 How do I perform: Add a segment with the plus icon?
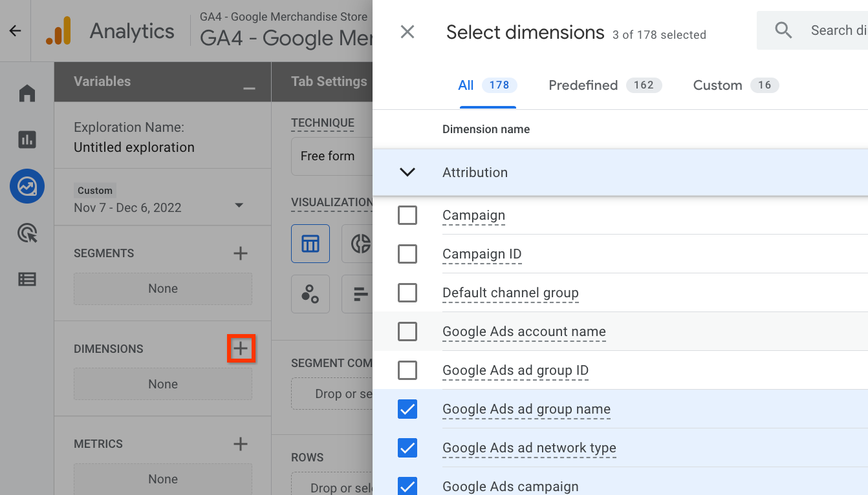pos(241,253)
